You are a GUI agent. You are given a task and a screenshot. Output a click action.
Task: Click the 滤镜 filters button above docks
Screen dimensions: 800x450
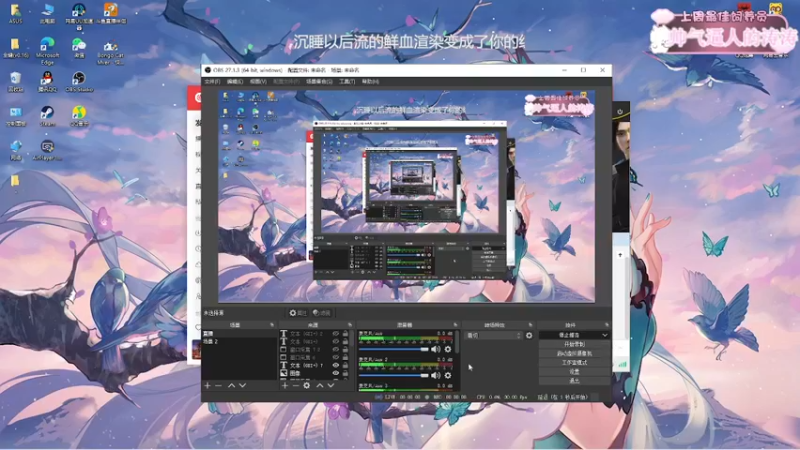[321, 313]
